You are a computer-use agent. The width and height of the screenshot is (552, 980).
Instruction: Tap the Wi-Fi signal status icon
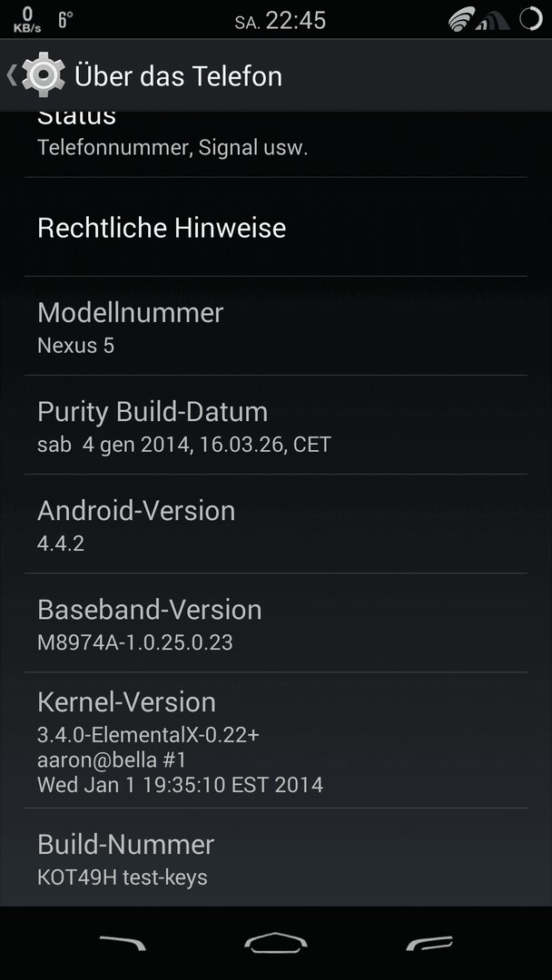point(461,19)
